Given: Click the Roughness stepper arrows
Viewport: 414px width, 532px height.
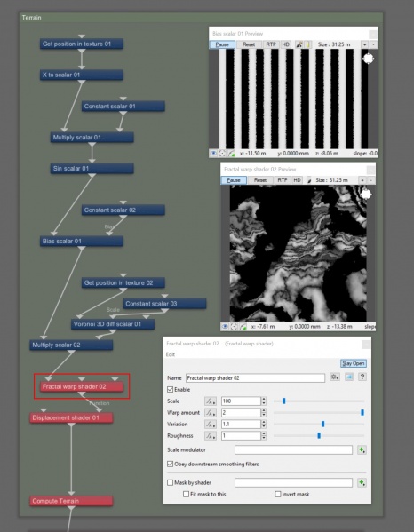Looking at the screenshot, I should pyautogui.click(x=264, y=436).
